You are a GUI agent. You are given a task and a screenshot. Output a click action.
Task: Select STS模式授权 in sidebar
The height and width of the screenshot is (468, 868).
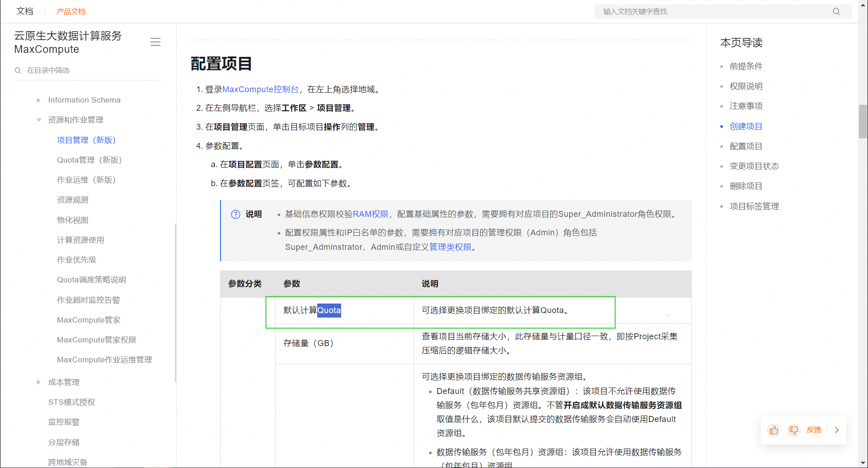(72, 402)
